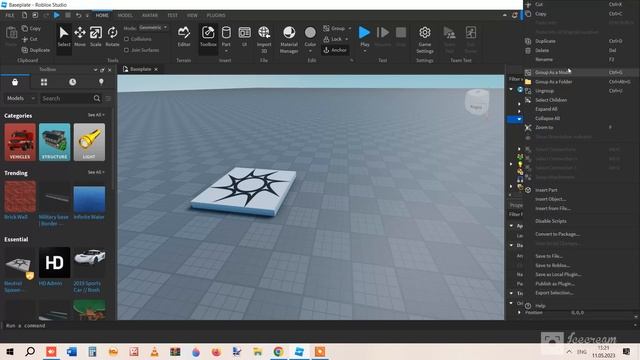
Task: Select the HD Admin model thumbnail
Action: click(54, 262)
